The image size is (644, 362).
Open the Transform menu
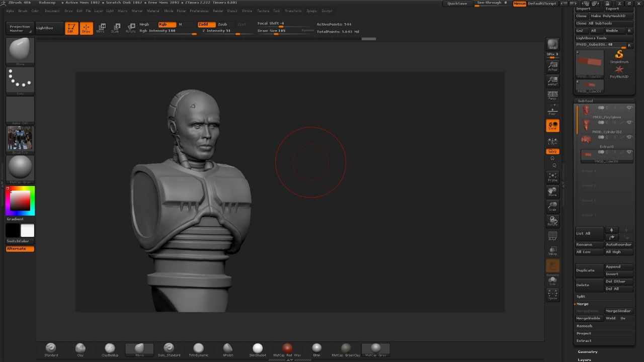click(293, 11)
